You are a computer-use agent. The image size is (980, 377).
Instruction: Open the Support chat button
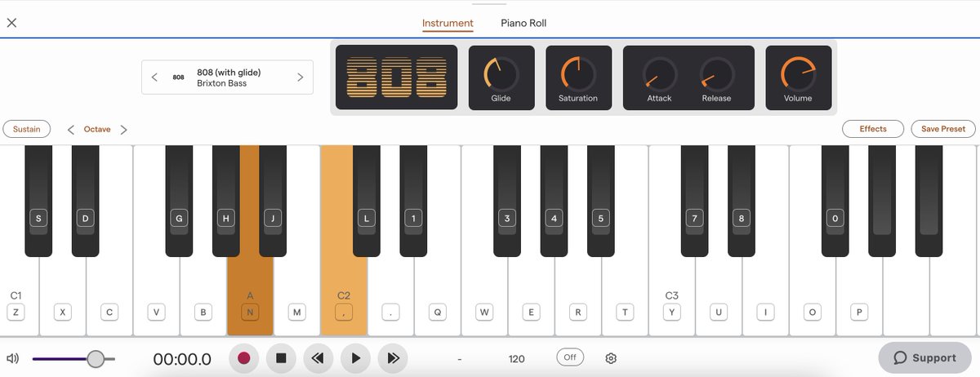tap(924, 357)
